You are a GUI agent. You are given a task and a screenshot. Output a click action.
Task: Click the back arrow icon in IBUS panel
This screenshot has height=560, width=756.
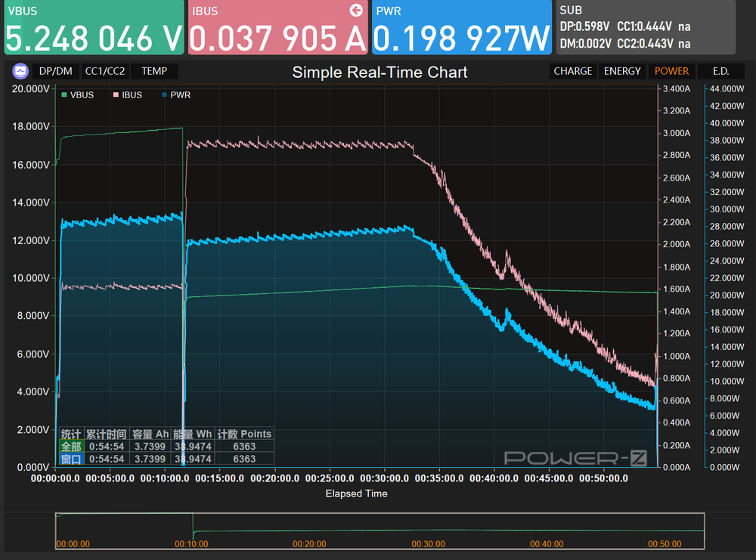[356, 10]
